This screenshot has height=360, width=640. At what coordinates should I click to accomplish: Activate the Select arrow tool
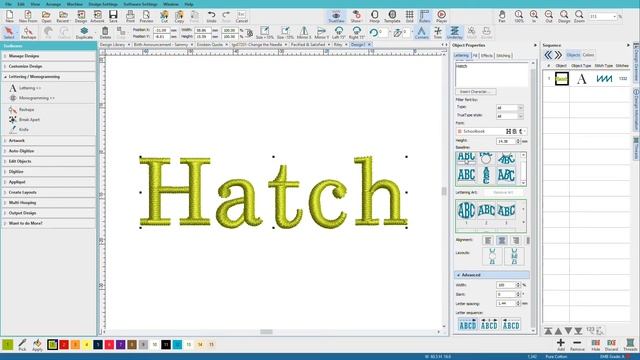[x=9, y=32]
